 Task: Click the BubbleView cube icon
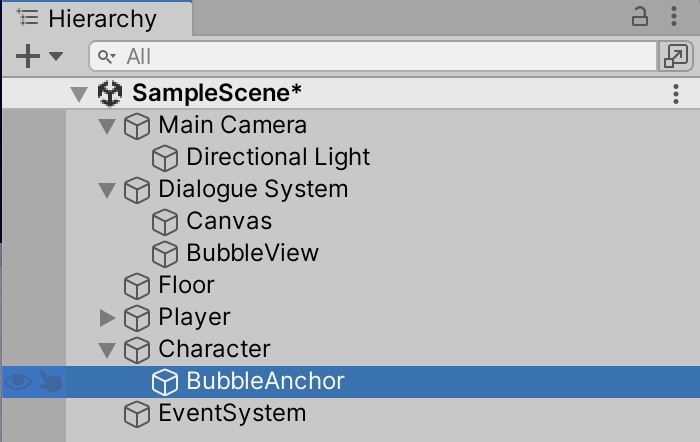(165, 254)
